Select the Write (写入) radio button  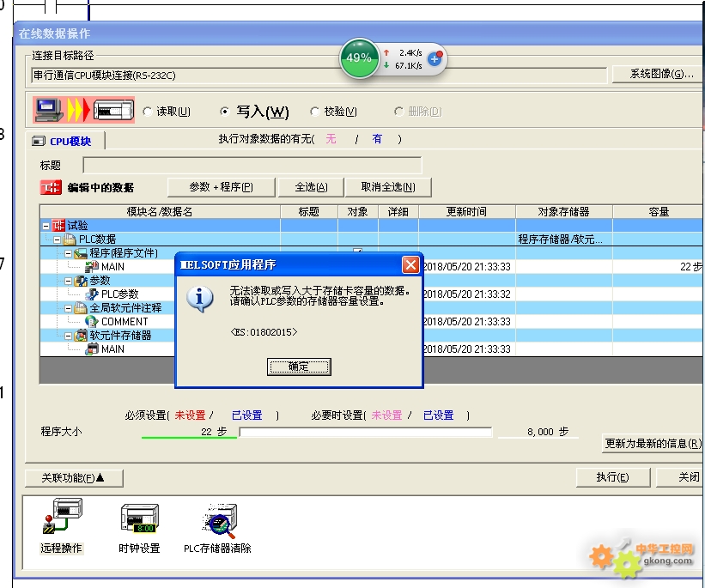(x=225, y=112)
